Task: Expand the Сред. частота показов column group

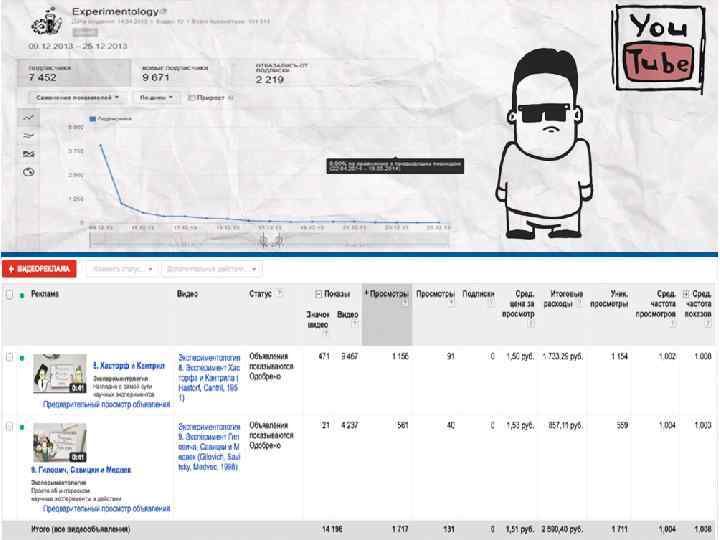Action: (x=686, y=293)
